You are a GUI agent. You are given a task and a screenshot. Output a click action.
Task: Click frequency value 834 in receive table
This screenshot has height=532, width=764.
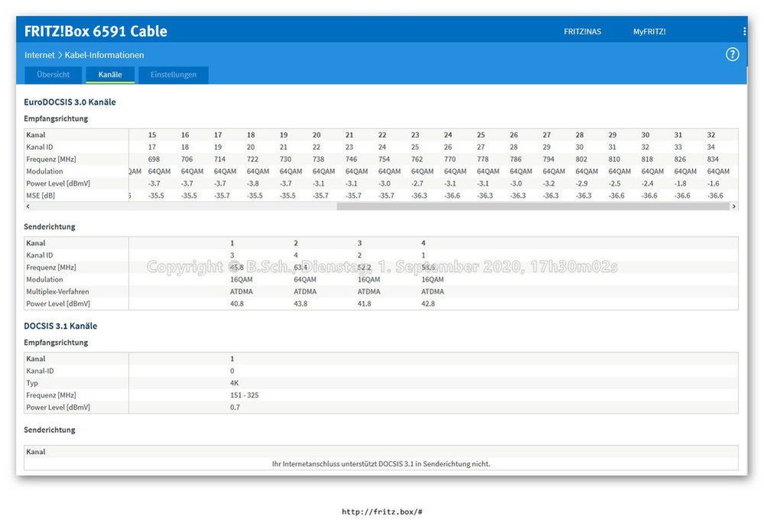tap(713, 159)
